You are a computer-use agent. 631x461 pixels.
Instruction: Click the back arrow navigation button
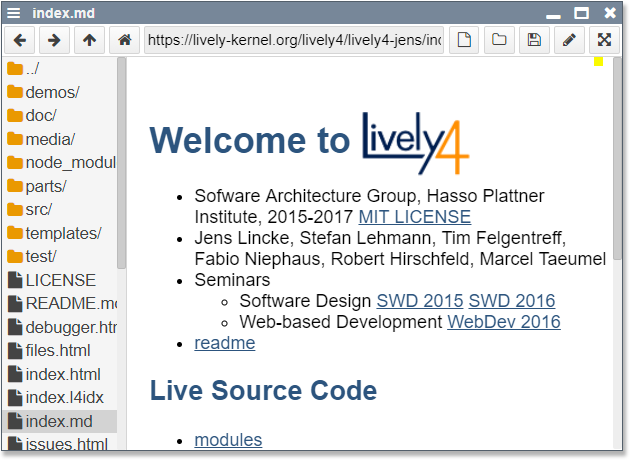tap(20, 40)
